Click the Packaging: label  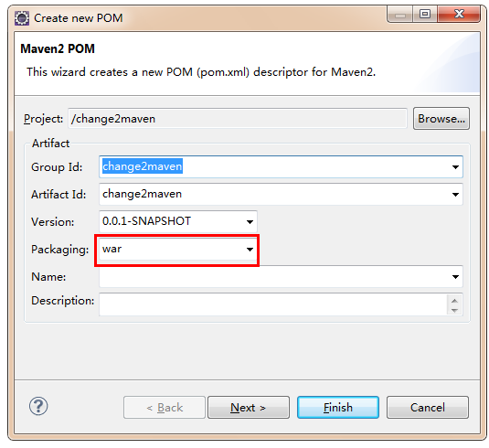tap(60, 250)
